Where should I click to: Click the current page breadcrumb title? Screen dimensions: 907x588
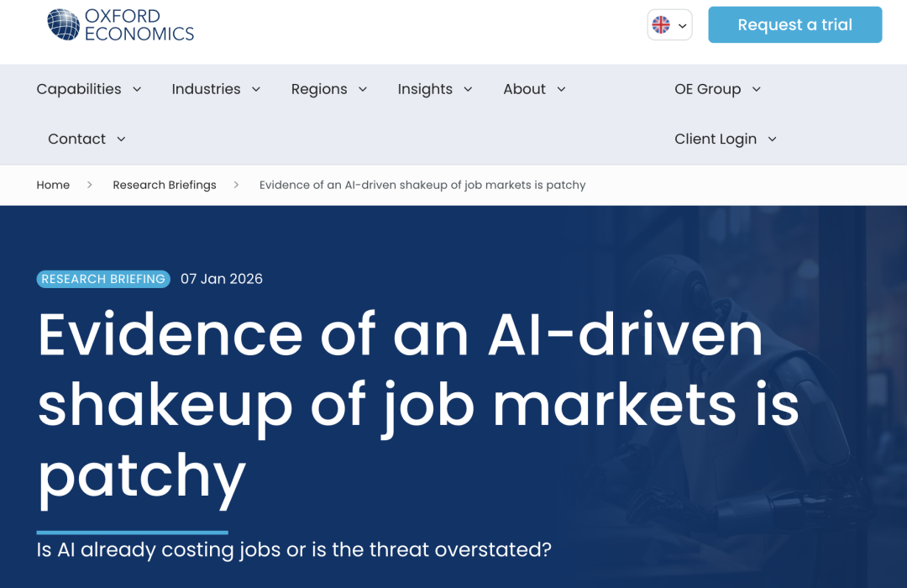(x=422, y=185)
